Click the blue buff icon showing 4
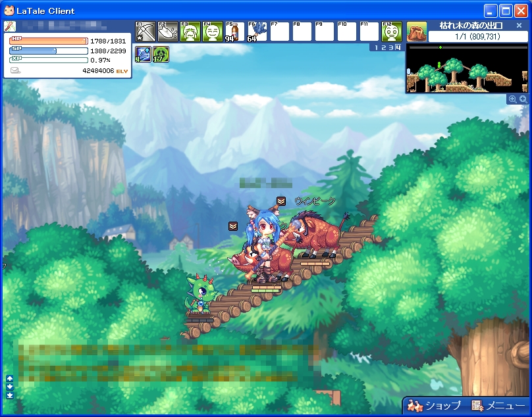532x417 pixels. (x=144, y=54)
